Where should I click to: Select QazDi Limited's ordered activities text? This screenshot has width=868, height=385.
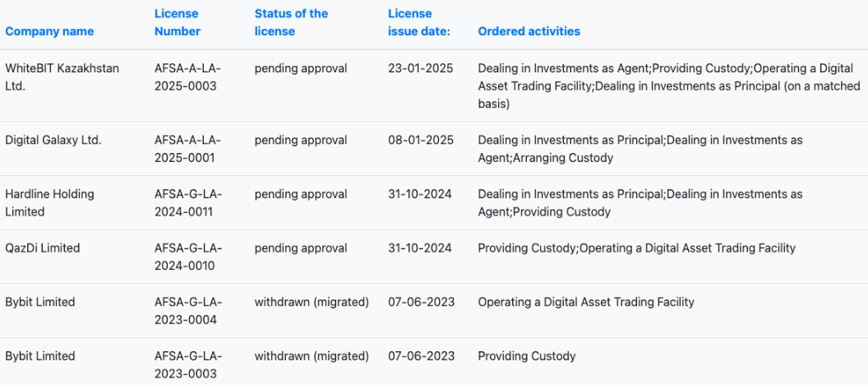pos(636,248)
